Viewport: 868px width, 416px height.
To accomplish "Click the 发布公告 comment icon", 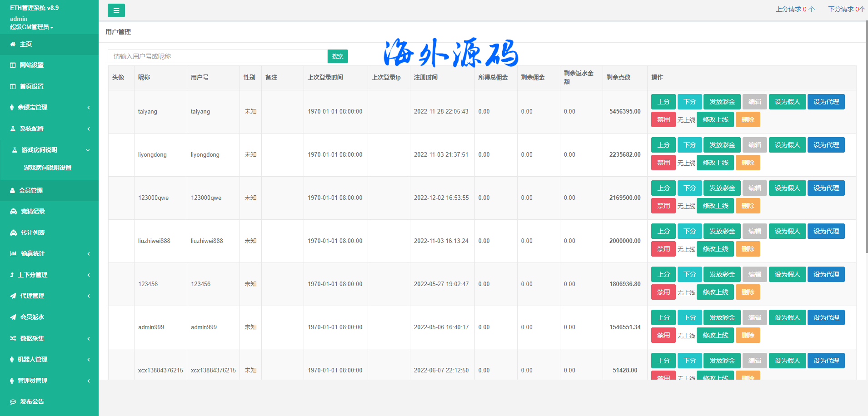I will (13, 402).
